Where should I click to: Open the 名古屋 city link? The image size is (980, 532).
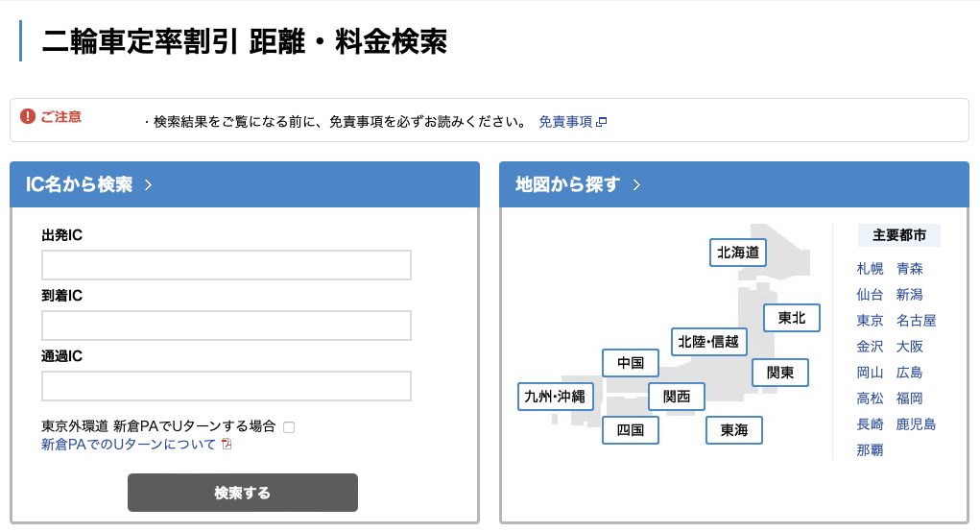point(916,321)
